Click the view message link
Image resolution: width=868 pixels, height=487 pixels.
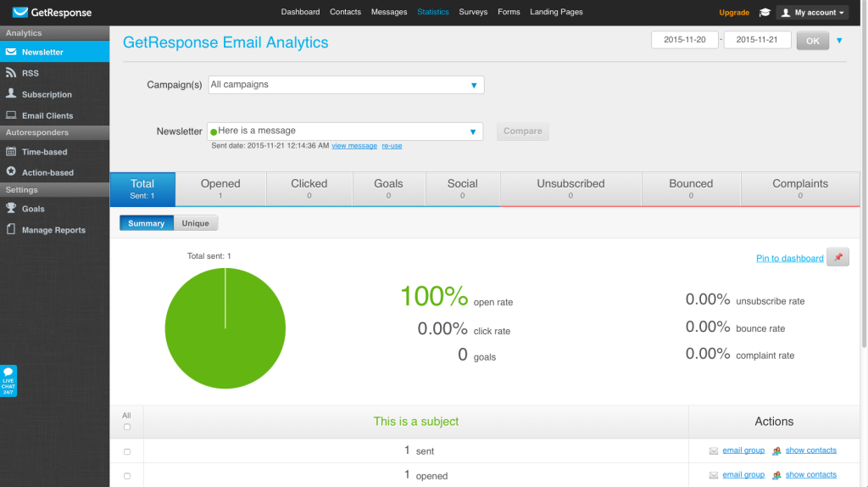[354, 146]
